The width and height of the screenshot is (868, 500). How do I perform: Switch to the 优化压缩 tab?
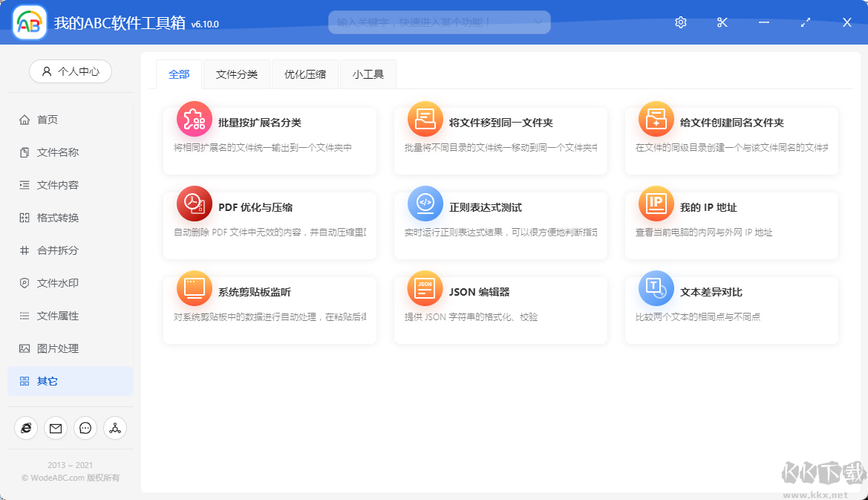click(x=304, y=74)
